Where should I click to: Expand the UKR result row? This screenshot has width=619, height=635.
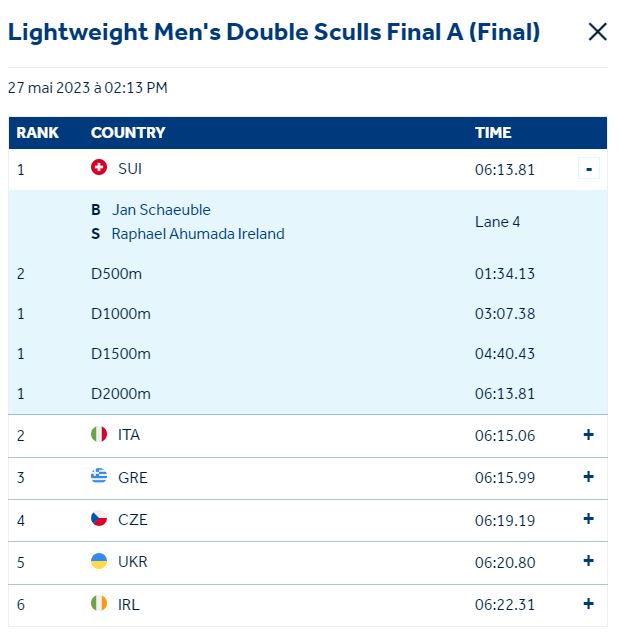tap(588, 561)
